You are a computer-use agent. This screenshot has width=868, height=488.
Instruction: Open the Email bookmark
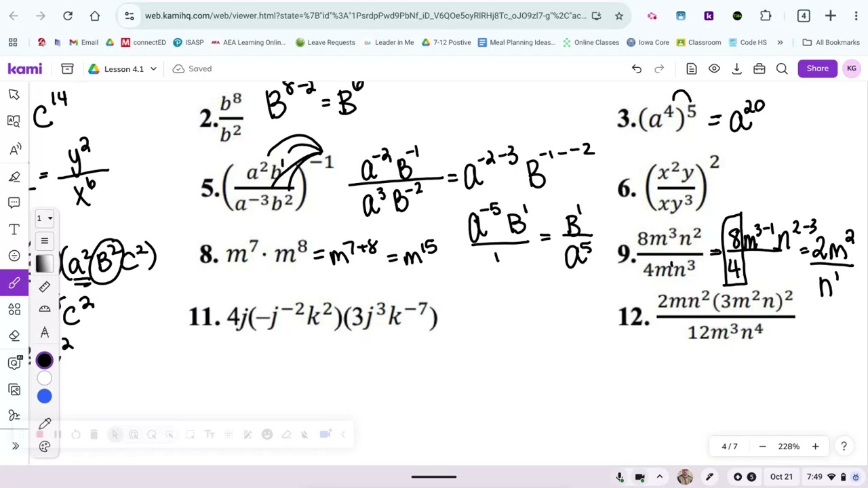click(x=84, y=42)
